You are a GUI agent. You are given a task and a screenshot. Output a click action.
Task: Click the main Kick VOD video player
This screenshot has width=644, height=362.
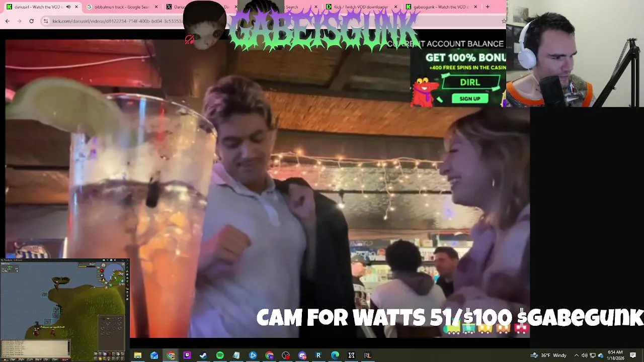[267, 189]
